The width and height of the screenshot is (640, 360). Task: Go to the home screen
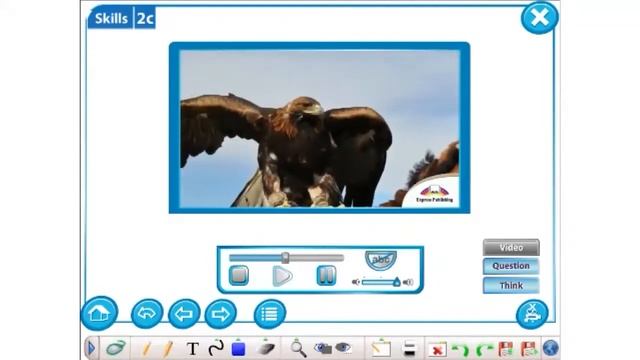[x=100, y=313]
